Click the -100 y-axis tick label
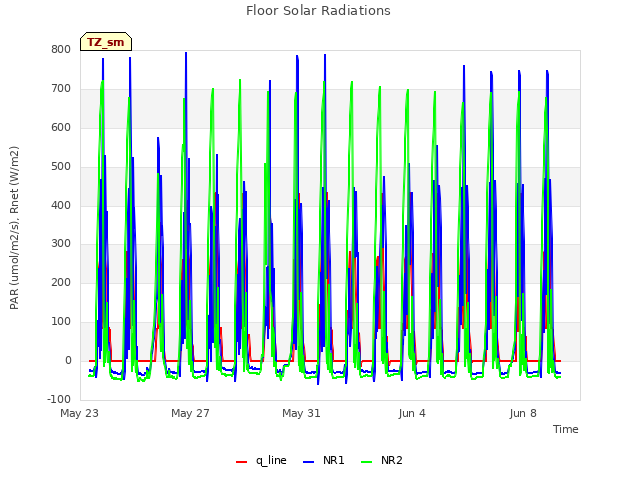This screenshot has width=640, height=480. pos(59,399)
